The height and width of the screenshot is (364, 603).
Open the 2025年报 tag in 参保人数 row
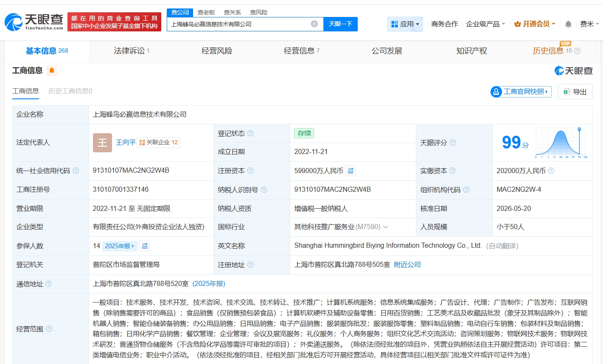click(120, 246)
